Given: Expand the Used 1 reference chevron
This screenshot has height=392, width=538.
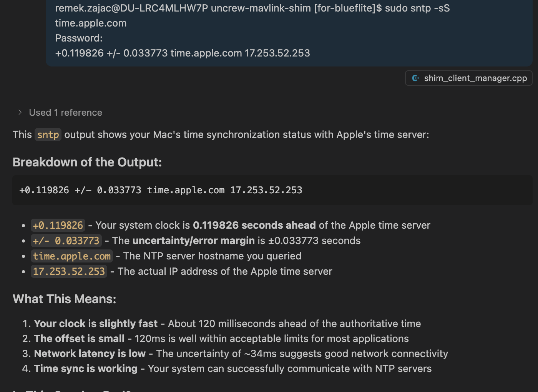Looking at the screenshot, I should tap(20, 112).
